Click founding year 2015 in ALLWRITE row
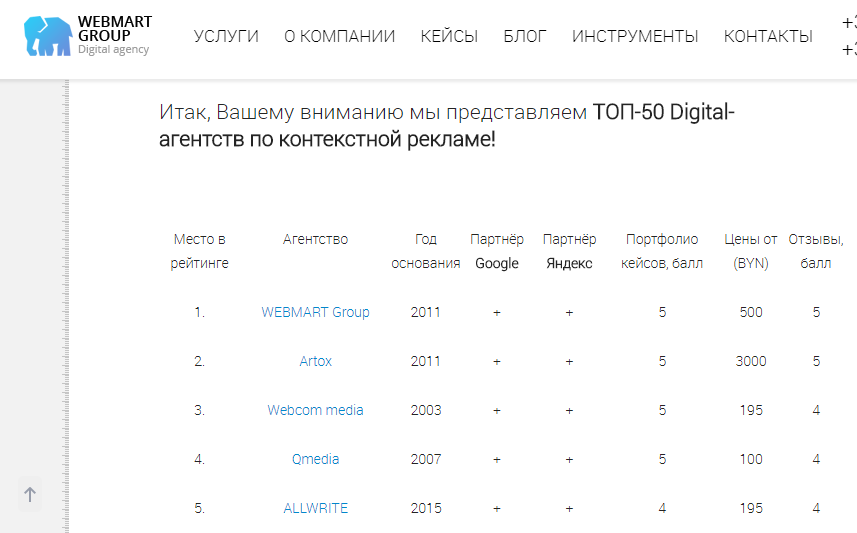The width and height of the screenshot is (857, 533). coord(426,508)
